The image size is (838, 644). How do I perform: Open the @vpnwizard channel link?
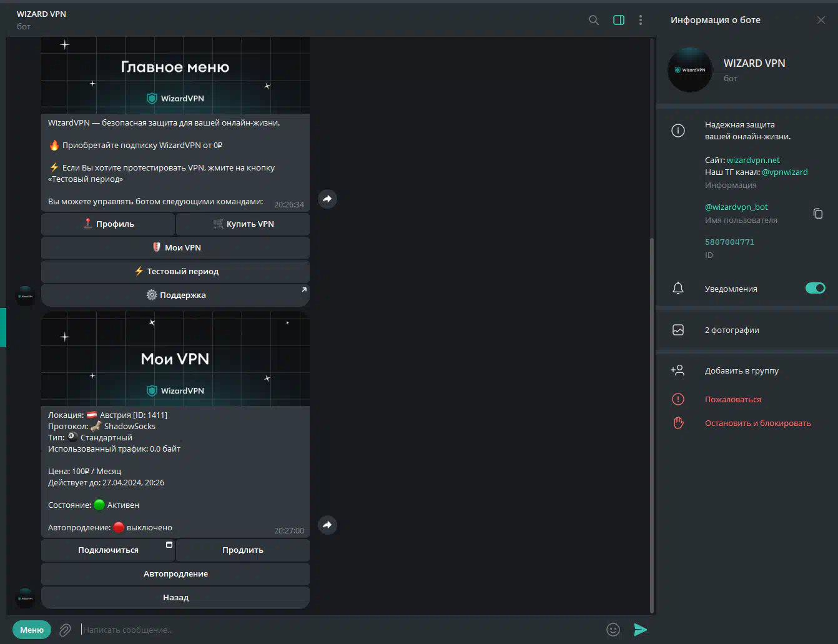(x=785, y=172)
